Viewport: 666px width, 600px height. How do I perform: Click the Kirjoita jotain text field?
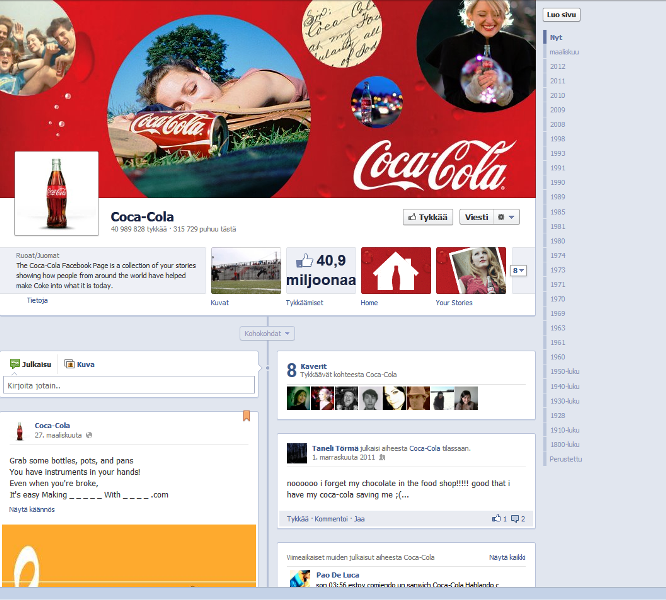[129, 386]
